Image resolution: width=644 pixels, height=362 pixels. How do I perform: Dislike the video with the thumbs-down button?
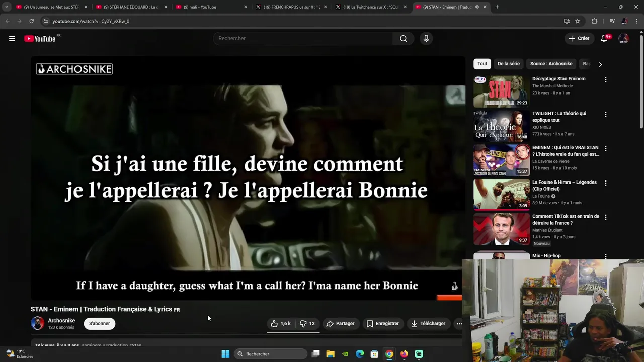tap(307, 323)
